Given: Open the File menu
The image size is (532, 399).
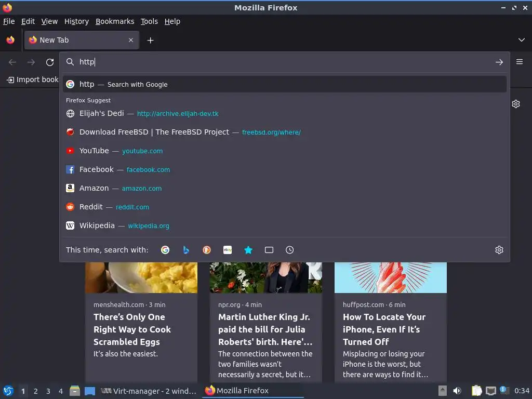Looking at the screenshot, I should (x=9, y=21).
